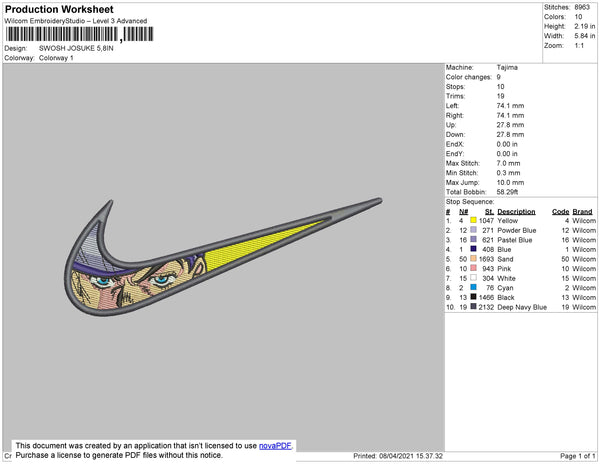Click the Max Stitch value '7.0 mm'
This screenshot has width=600, height=464.
(x=509, y=163)
